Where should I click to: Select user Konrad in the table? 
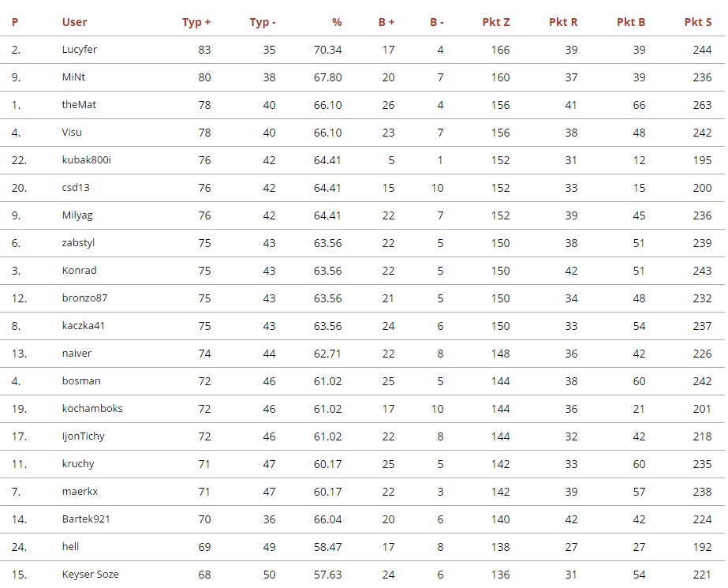click(x=80, y=271)
